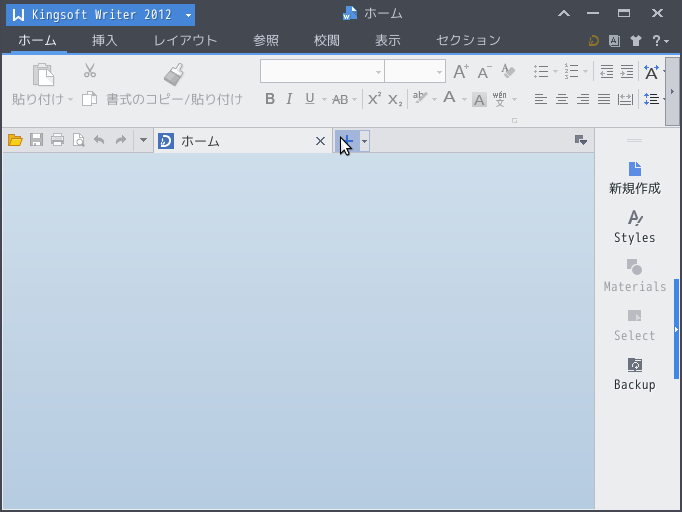The height and width of the screenshot is (512, 682).
Task: Expand underline style dropdown arrow
Action: [x=324, y=100]
